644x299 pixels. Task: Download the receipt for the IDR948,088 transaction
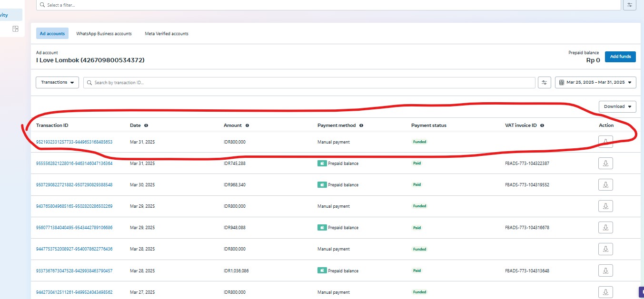point(605,228)
